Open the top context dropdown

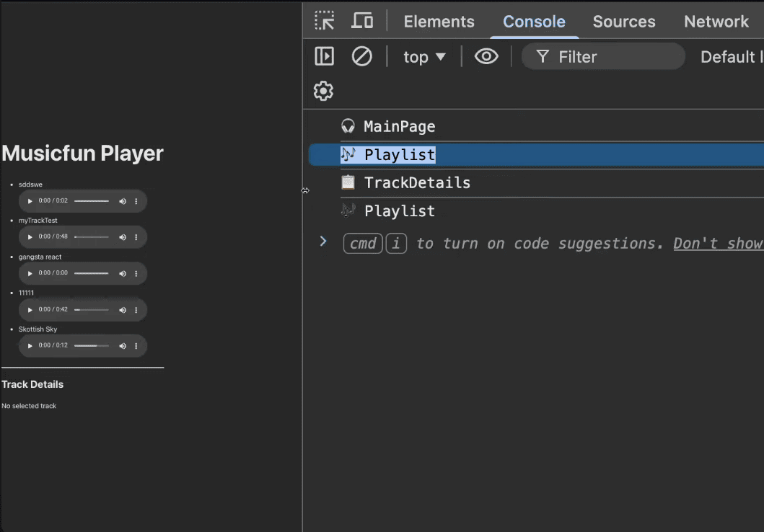click(x=424, y=57)
